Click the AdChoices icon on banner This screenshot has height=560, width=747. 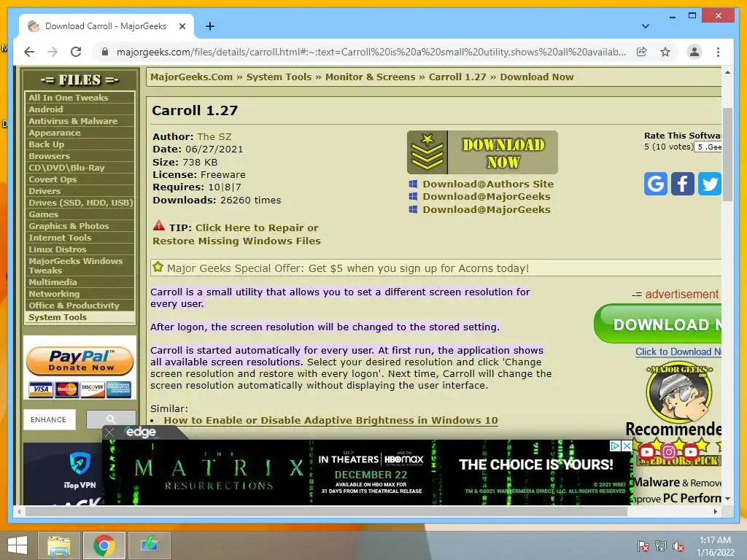[615, 446]
